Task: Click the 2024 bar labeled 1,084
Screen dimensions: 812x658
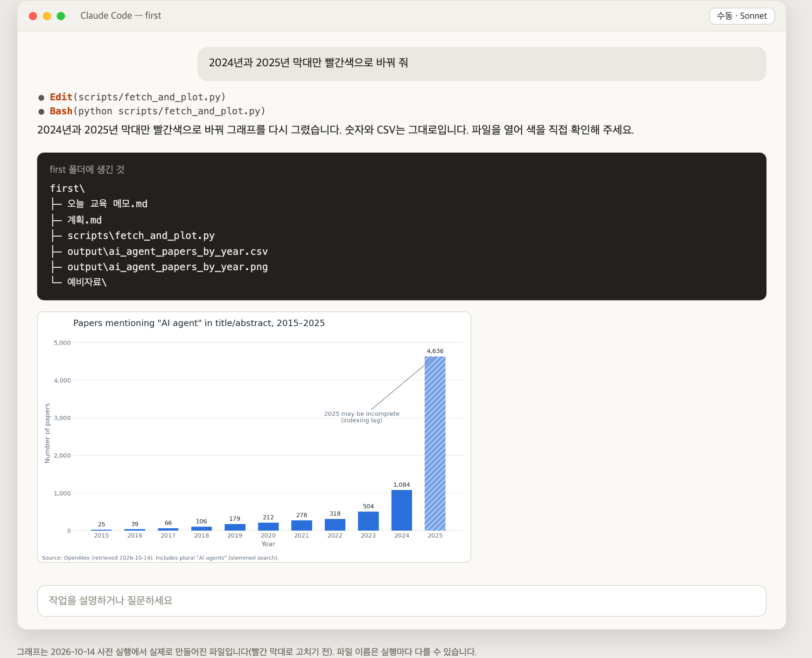Action: point(401,510)
